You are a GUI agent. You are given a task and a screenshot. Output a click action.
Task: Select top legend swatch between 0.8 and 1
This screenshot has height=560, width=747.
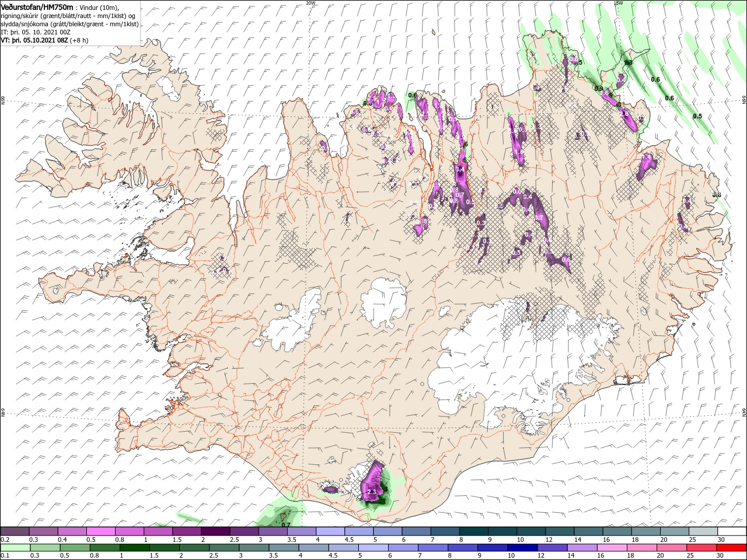tap(129, 531)
